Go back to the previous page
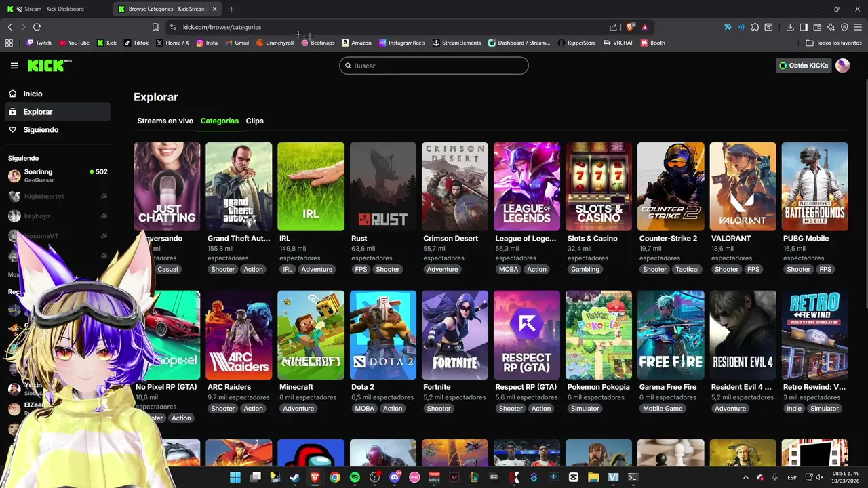Image resolution: width=868 pixels, height=488 pixels. [9, 27]
